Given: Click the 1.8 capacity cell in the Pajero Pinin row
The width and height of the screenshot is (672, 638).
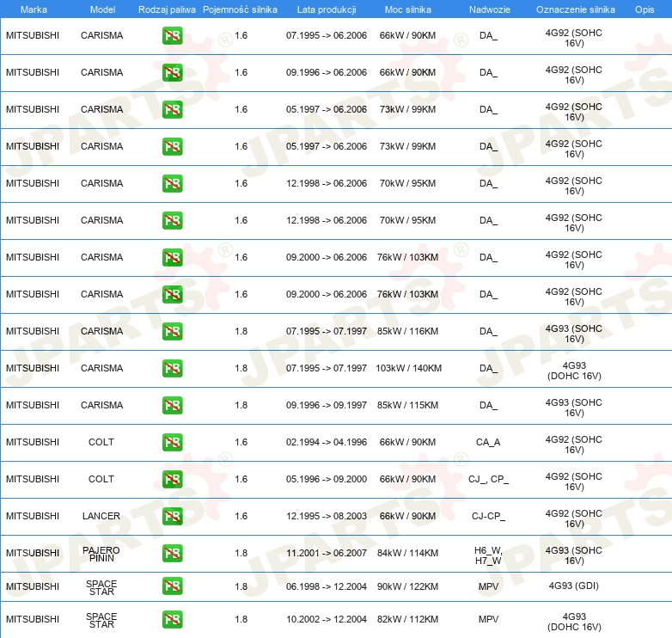Looking at the screenshot, I should pos(241,553).
